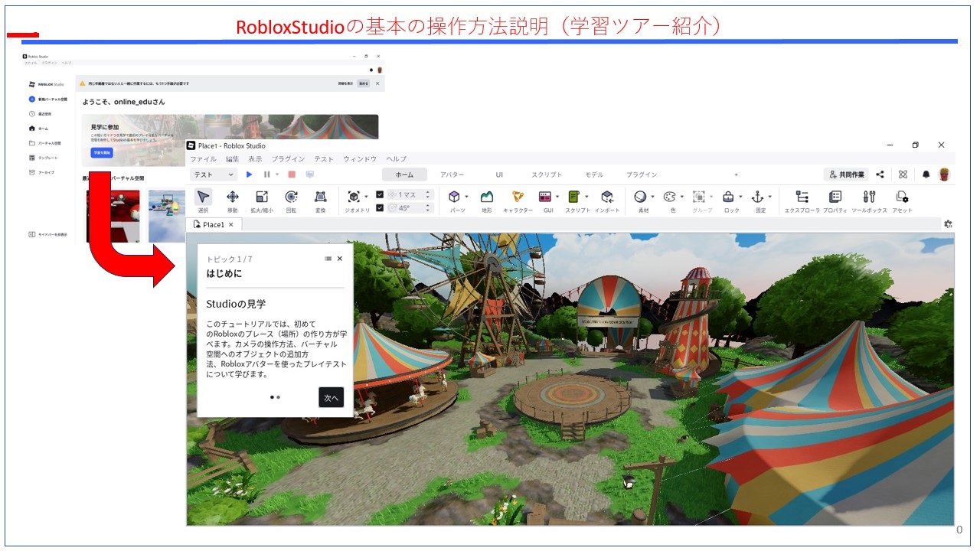The width and height of the screenshot is (980, 551).
Task: Click the blue 学習を開始 button in start window
Action: [102, 153]
